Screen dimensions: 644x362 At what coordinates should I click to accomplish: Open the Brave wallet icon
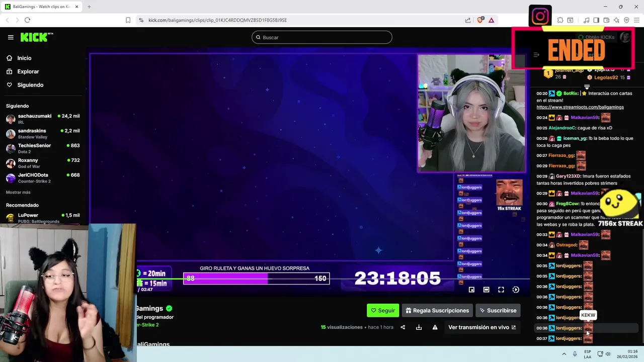pyautogui.click(x=606, y=20)
